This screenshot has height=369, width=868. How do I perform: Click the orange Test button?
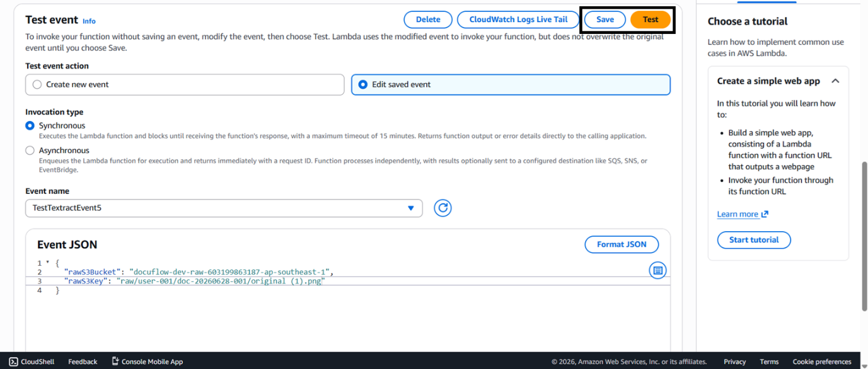651,20
